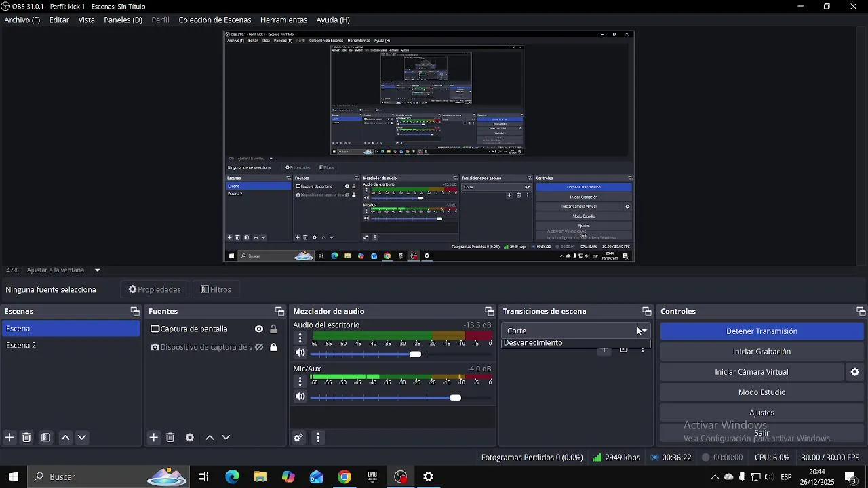Open the Herramientas menu

pos(283,20)
